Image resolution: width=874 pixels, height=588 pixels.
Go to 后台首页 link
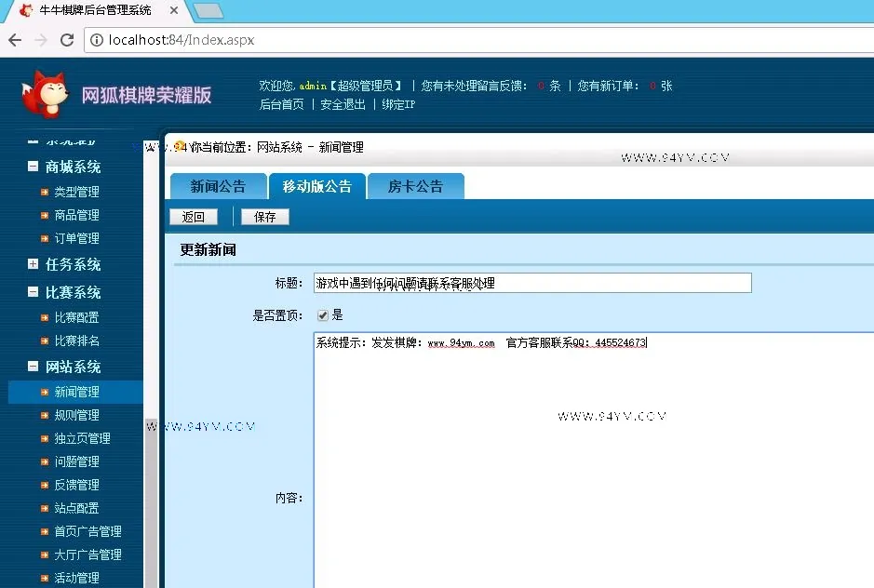[281, 105]
